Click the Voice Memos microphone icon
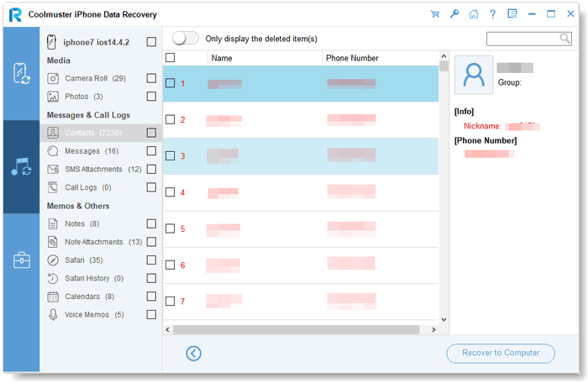Viewport: 588px width, 383px height. (53, 315)
